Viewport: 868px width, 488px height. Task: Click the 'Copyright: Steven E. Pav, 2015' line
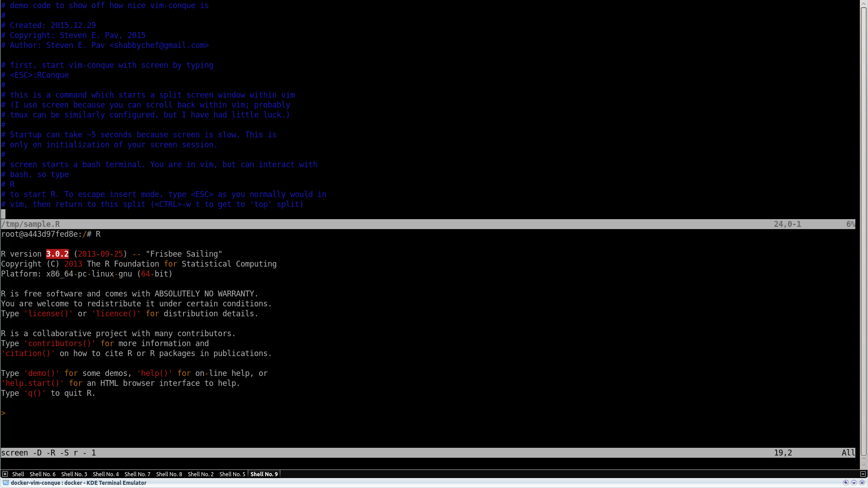click(x=73, y=35)
